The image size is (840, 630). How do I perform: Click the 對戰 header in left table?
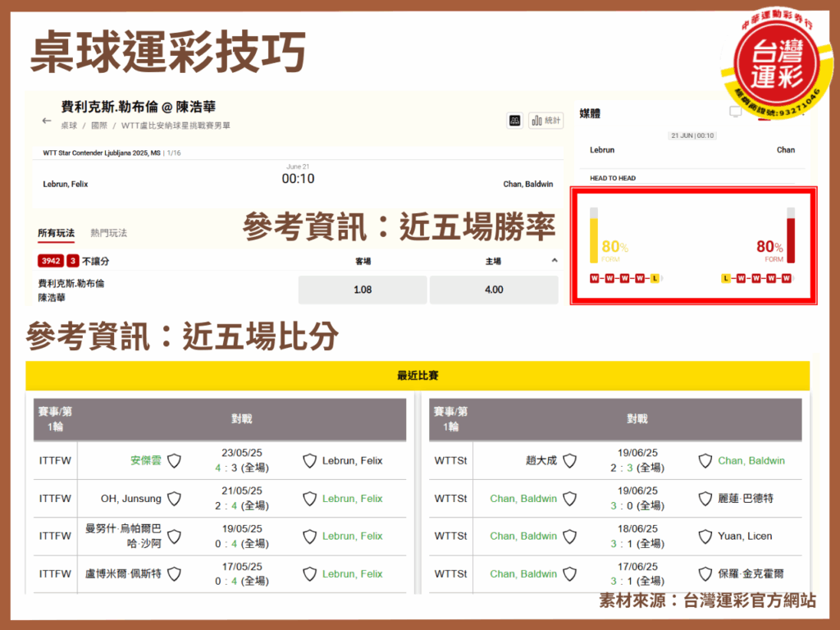[x=242, y=419]
